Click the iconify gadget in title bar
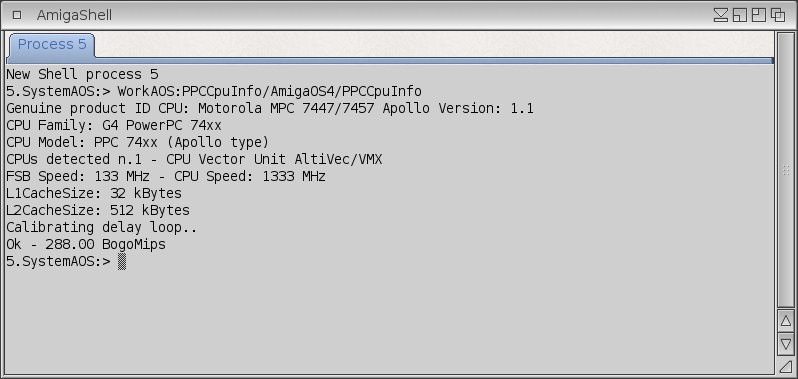Screen dimensions: 798x379 [721, 15]
